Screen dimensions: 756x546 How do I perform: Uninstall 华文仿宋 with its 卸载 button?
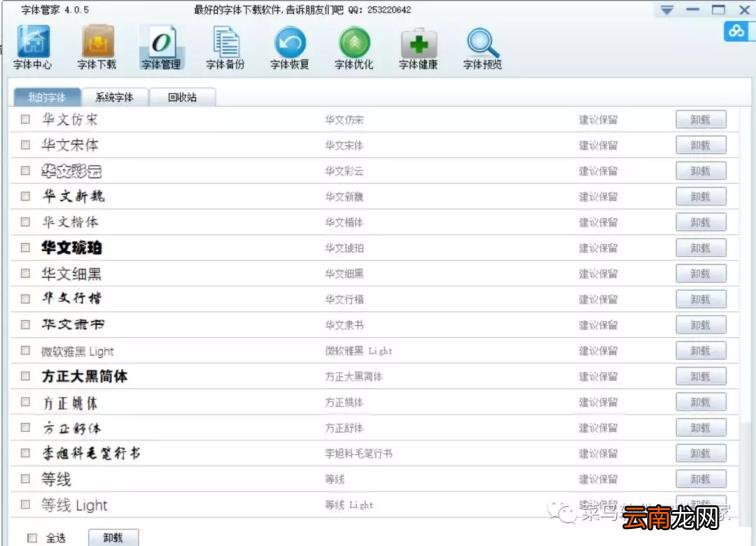click(x=701, y=120)
